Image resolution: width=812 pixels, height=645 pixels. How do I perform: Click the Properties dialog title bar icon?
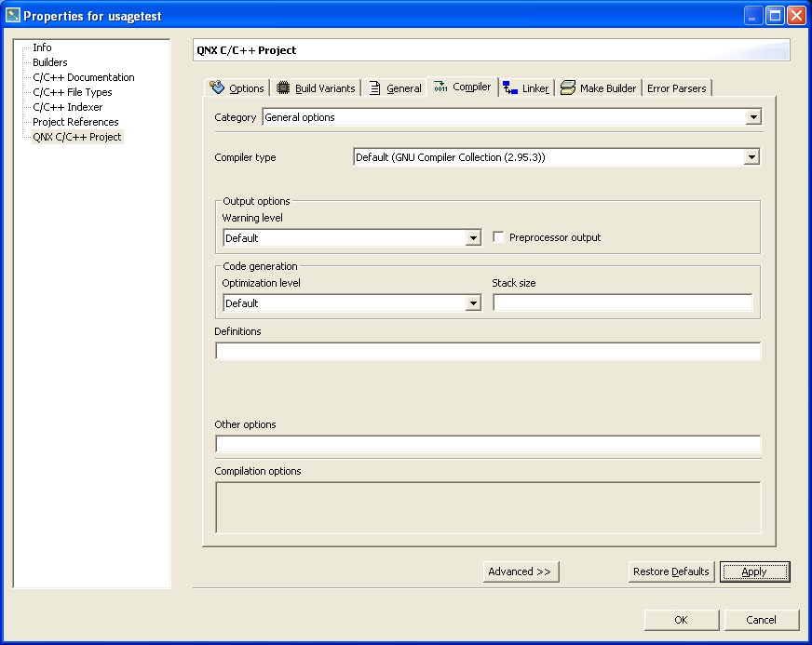11,15
